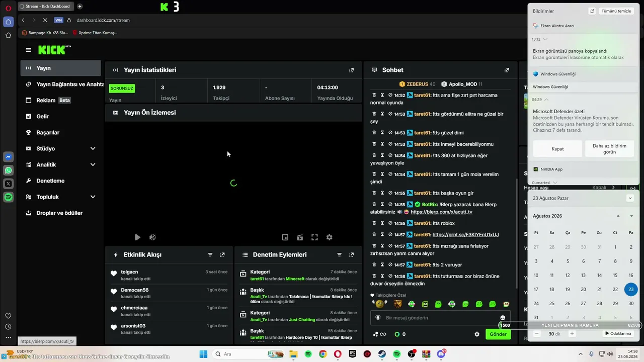Mute the stream preview audio
The image size is (644, 362).
tap(152, 237)
